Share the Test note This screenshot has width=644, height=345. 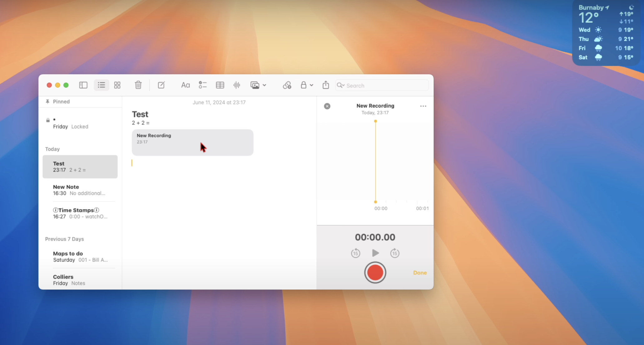tap(325, 85)
